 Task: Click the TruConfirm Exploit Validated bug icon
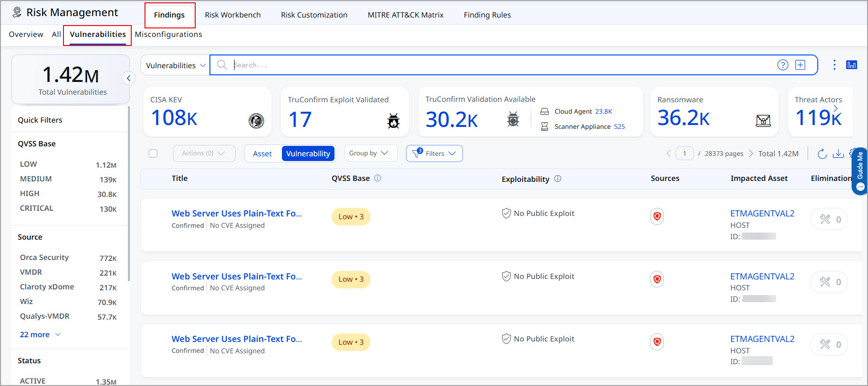point(393,121)
